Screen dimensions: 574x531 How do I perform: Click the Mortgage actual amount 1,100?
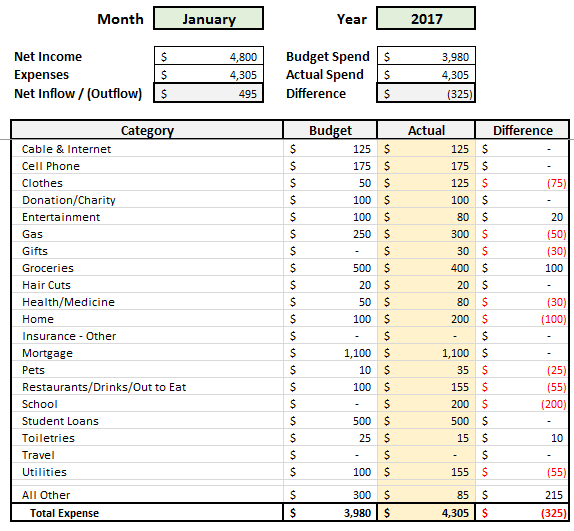426,352
